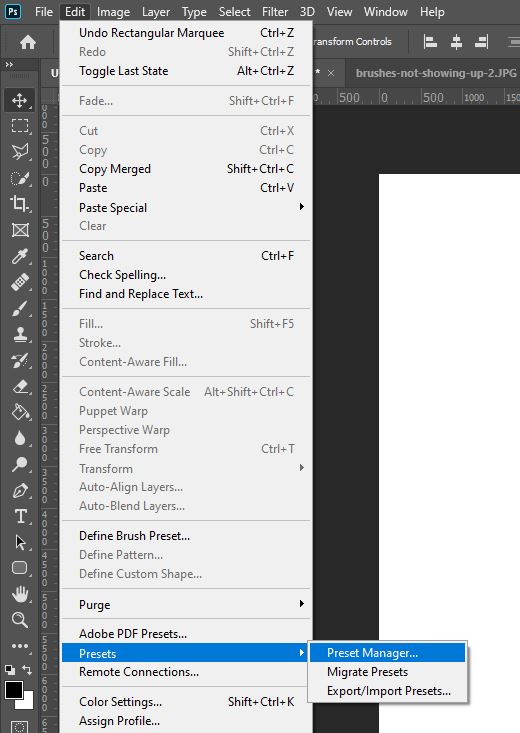Open the Window menu
520x733 pixels.
386,11
